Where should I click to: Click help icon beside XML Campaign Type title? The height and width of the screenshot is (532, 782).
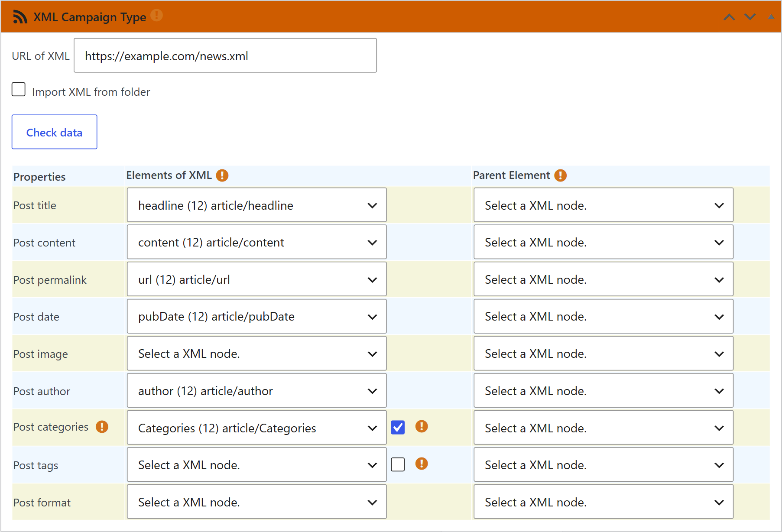[156, 15]
